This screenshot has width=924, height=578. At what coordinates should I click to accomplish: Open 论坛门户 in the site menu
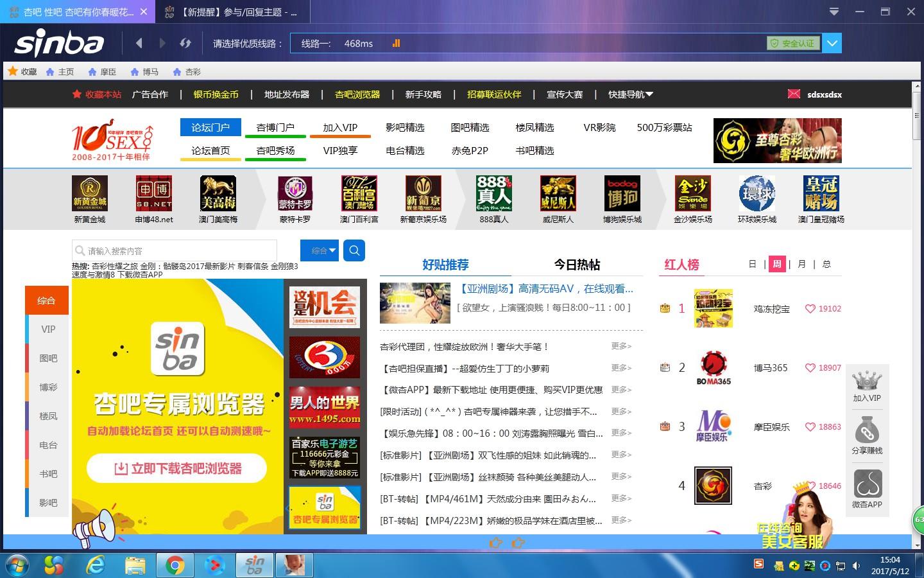tap(210, 127)
